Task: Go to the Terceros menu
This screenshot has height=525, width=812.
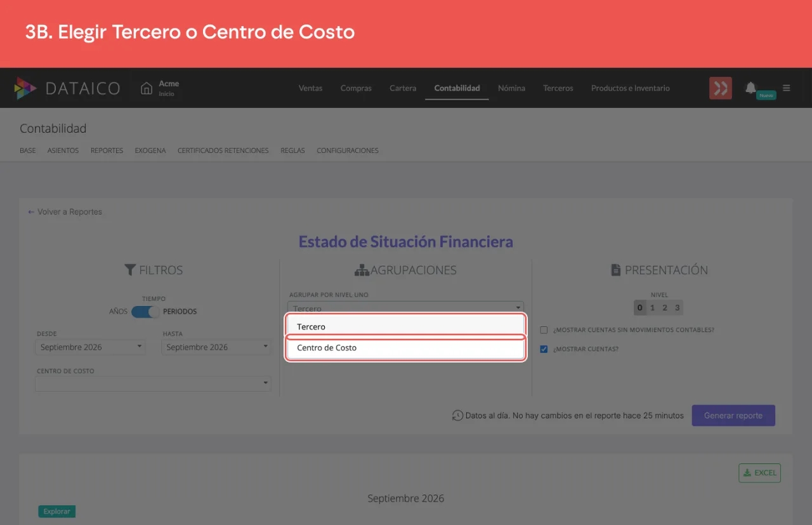Action: click(558, 88)
